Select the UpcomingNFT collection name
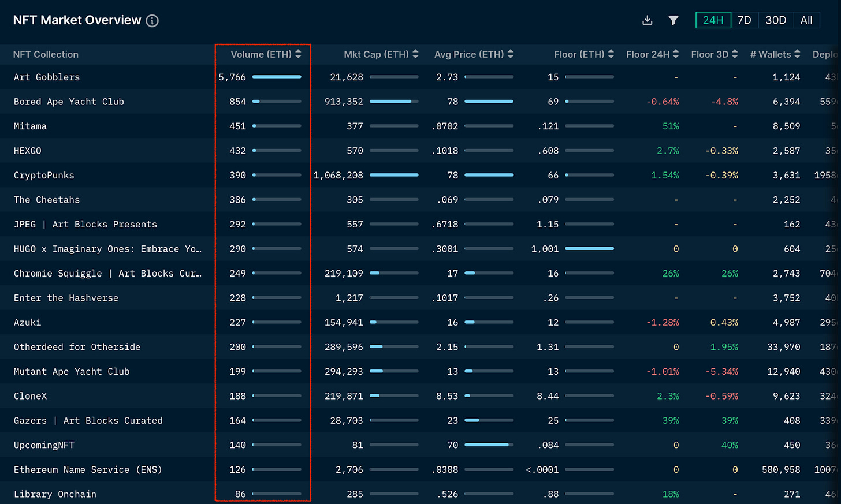841x504 pixels. pyautogui.click(x=44, y=445)
